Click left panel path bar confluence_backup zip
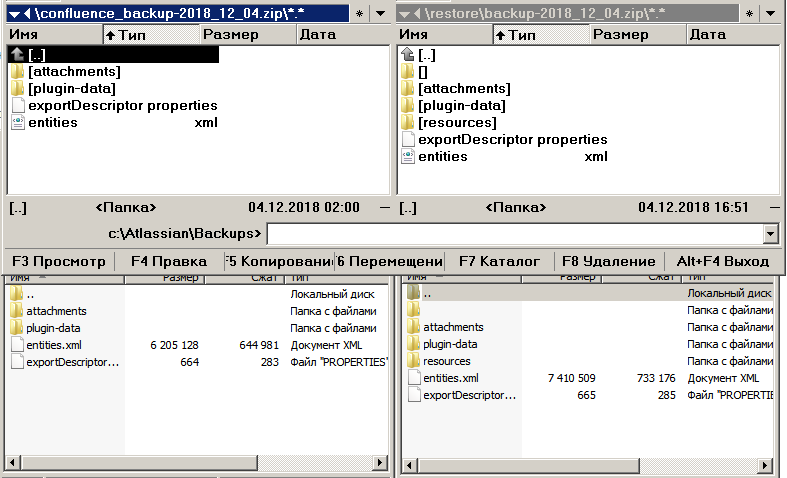Image resolution: width=787 pixels, height=478 pixels. (x=178, y=14)
